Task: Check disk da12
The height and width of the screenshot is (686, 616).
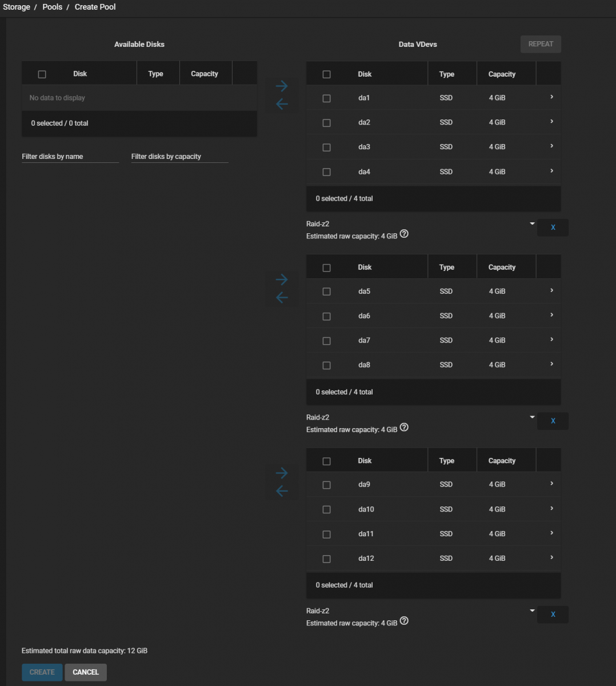Action: pyautogui.click(x=326, y=559)
